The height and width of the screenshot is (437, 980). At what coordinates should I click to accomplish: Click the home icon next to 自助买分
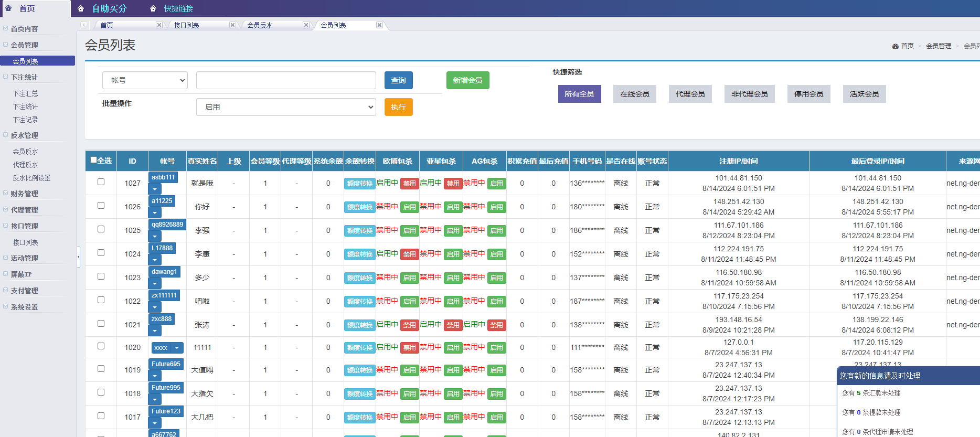81,8
